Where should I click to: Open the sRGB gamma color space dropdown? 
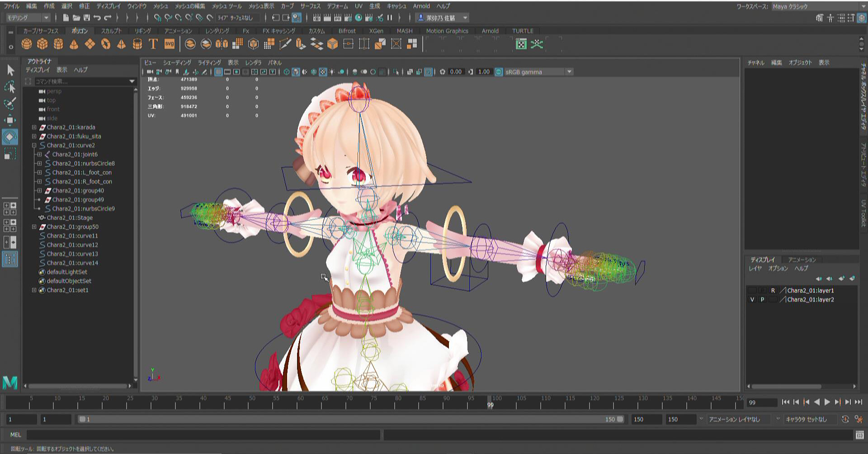tap(538, 72)
